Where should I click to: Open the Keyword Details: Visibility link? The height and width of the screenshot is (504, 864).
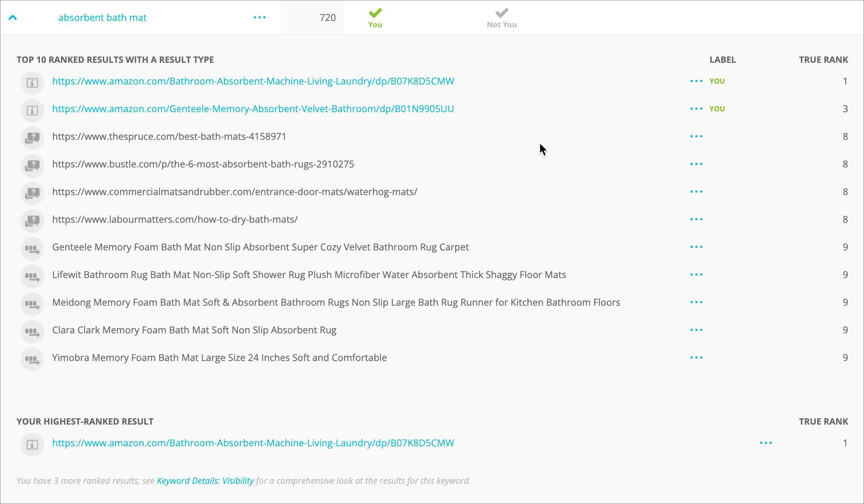(x=205, y=481)
